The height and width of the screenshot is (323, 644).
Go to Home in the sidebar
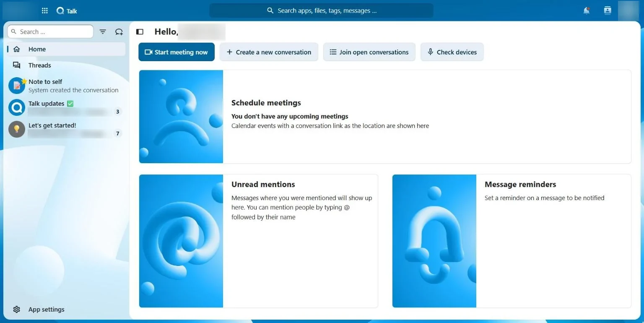(x=66, y=49)
